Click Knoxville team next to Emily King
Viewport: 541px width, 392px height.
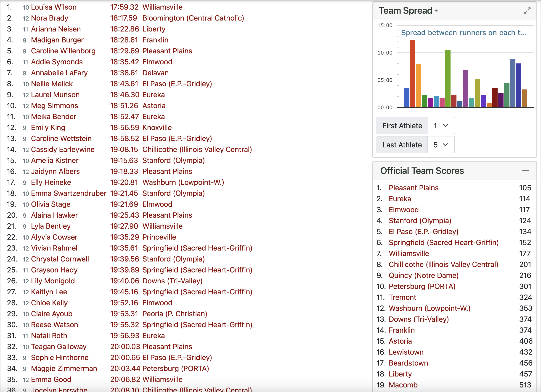(157, 128)
